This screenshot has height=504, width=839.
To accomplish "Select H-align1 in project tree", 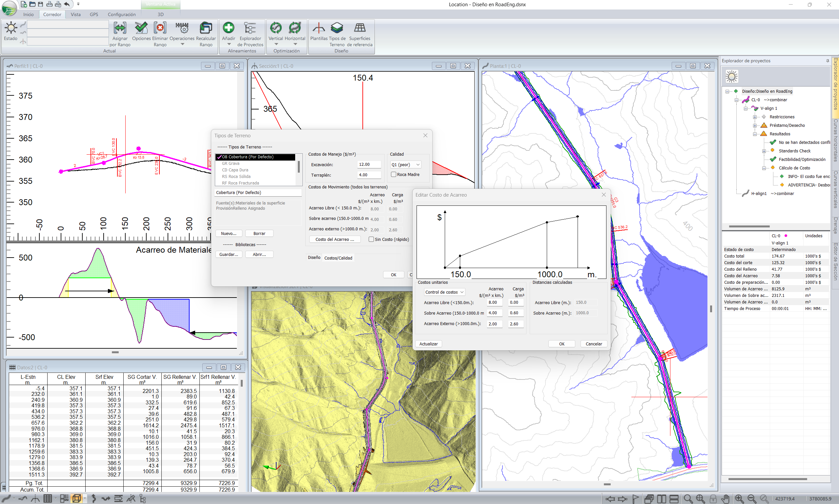I will (759, 194).
